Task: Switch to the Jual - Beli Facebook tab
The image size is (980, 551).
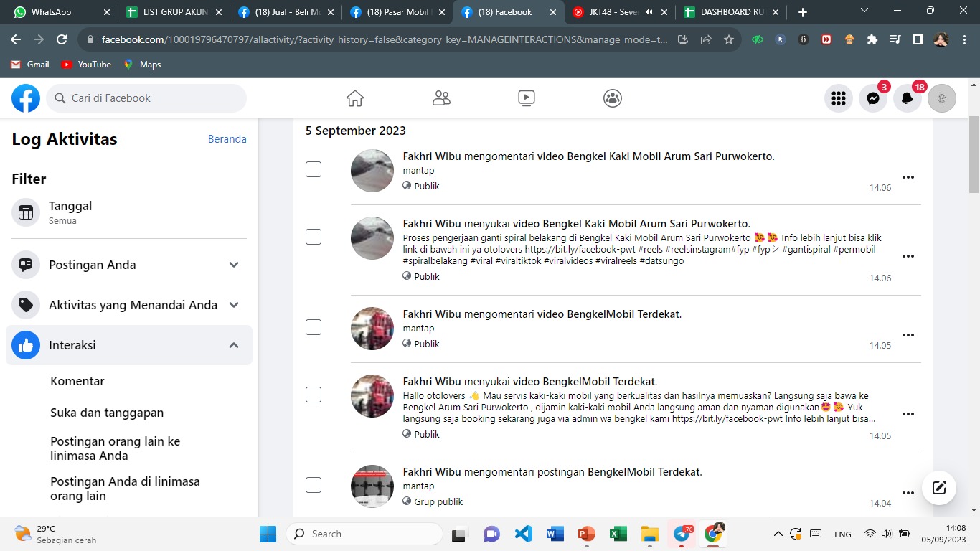Action: pos(285,12)
